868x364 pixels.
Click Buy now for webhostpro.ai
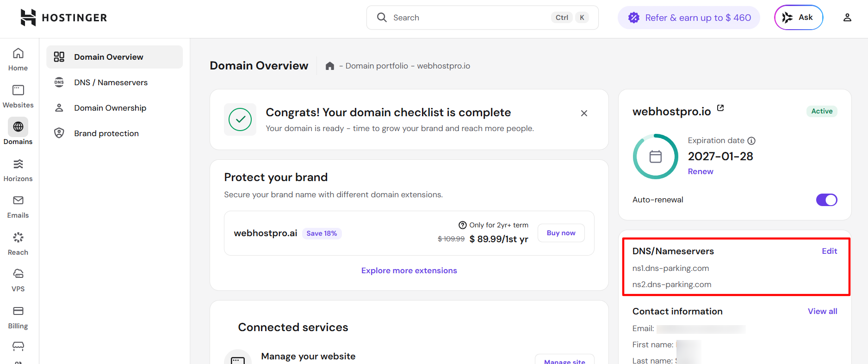pos(561,233)
